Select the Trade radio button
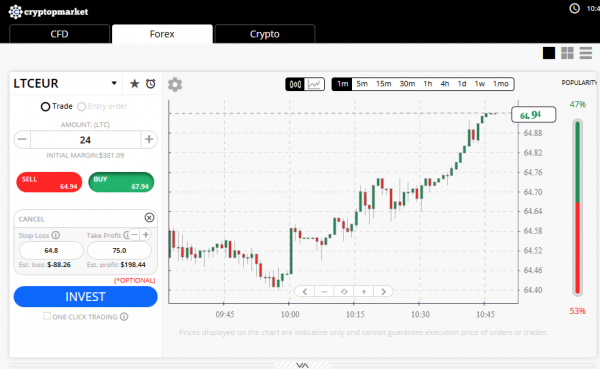The width and height of the screenshot is (600, 369). (45, 106)
